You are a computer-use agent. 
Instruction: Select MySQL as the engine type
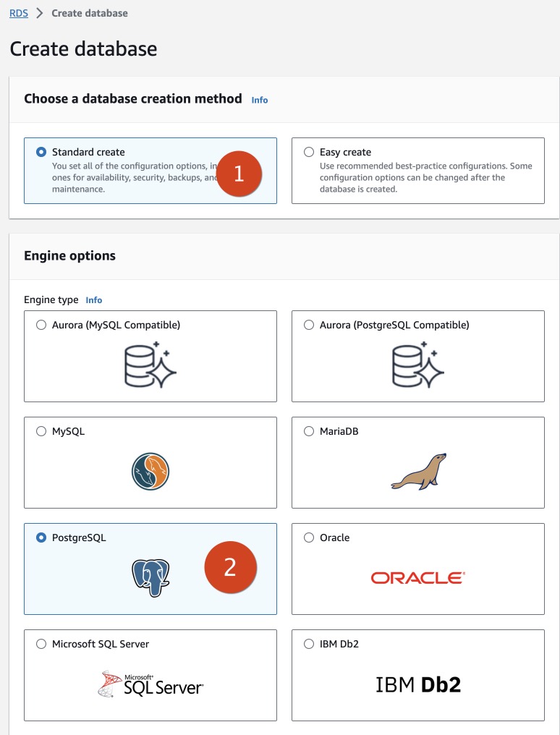coord(41,430)
